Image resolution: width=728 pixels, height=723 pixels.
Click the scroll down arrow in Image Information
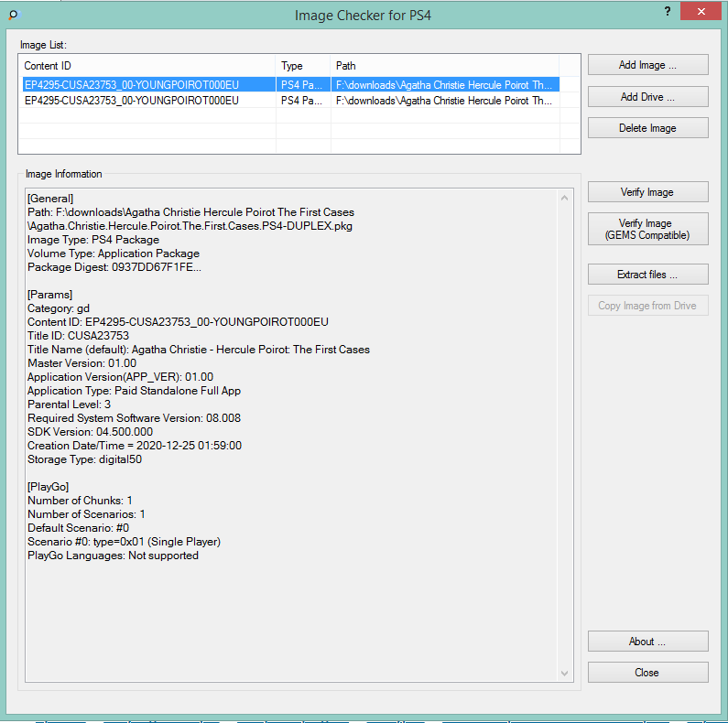point(565,673)
